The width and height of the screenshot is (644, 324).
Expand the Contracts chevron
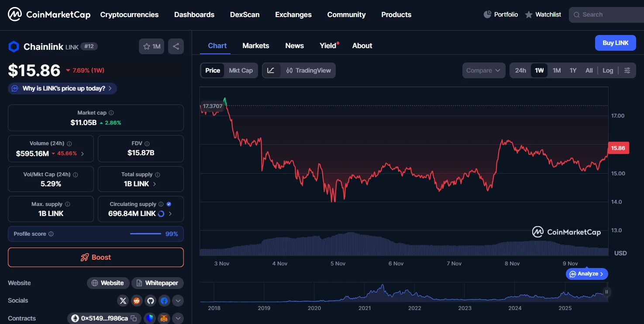coord(178,318)
